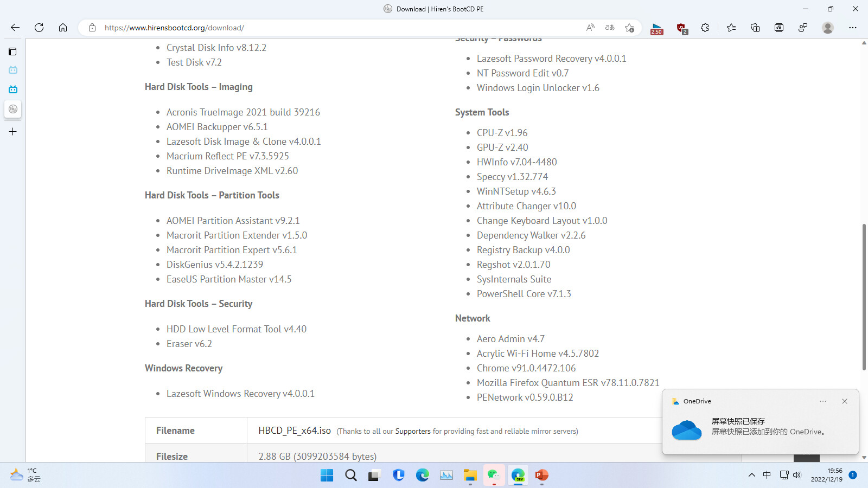Select the text DiskGenius v5.4.2.1239
Viewport: 868px width, 488px height.
(215, 265)
